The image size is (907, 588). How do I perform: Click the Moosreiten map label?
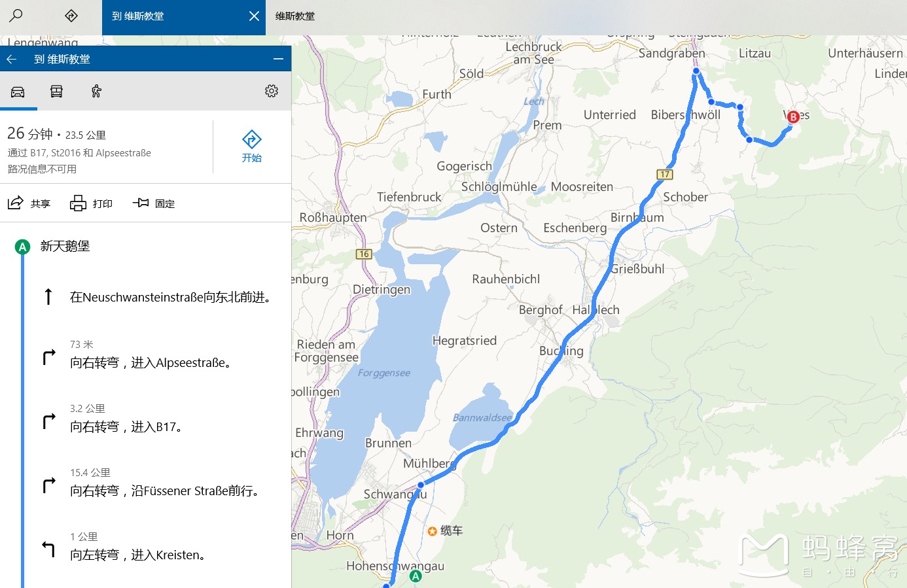582,187
